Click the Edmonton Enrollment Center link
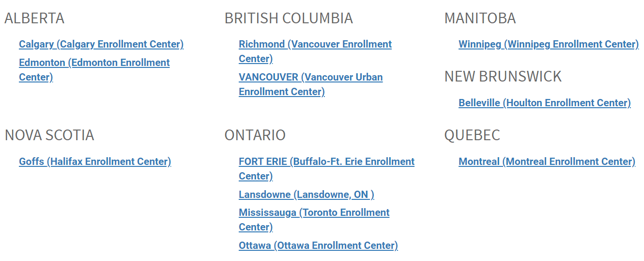The image size is (644, 261). (x=94, y=63)
